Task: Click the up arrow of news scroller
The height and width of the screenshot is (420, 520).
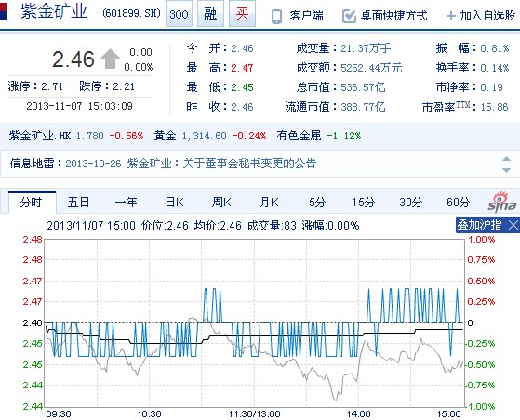Action: (506, 159)
